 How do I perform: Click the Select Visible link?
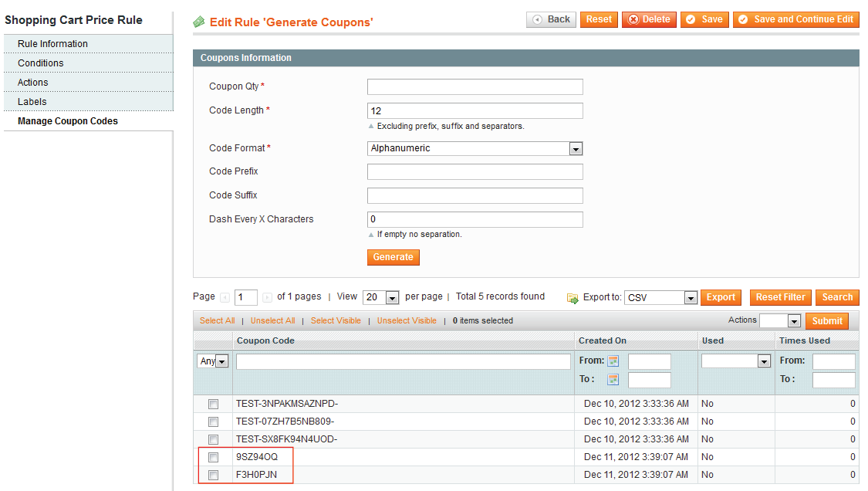pyautogui.click(x=335, y=320)
